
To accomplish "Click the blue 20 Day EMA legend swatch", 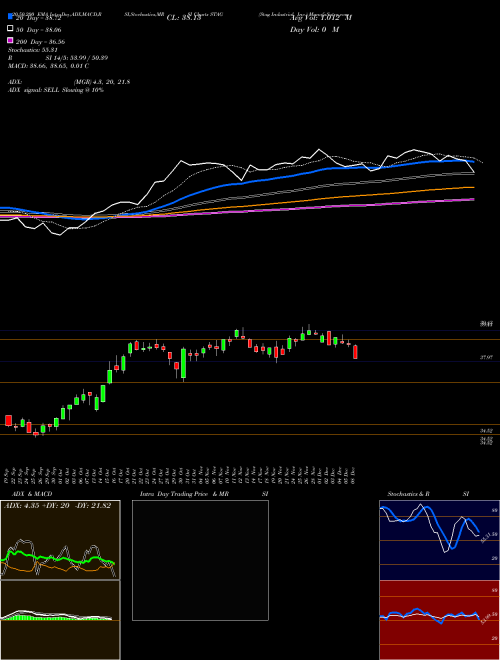I will click(x=10, y=17).
